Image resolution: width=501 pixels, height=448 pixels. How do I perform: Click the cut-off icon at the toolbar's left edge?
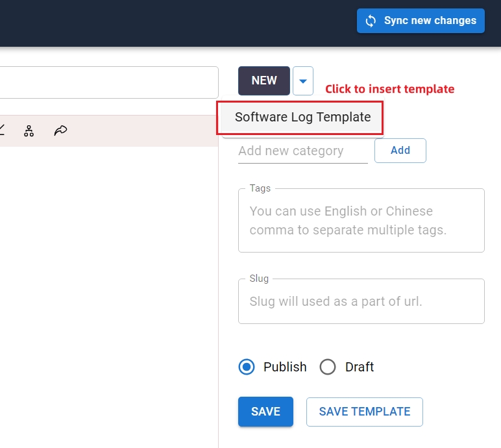(2, 131)
